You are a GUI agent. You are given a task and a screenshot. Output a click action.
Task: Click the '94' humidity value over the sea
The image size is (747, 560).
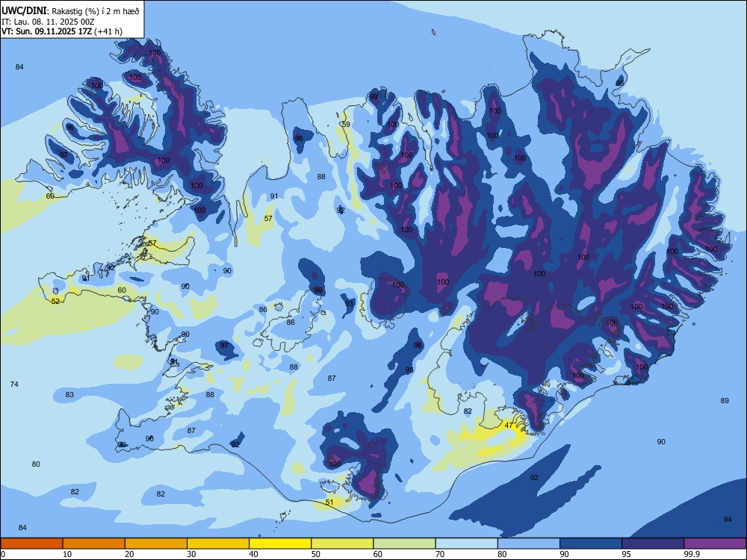point(728,520)
